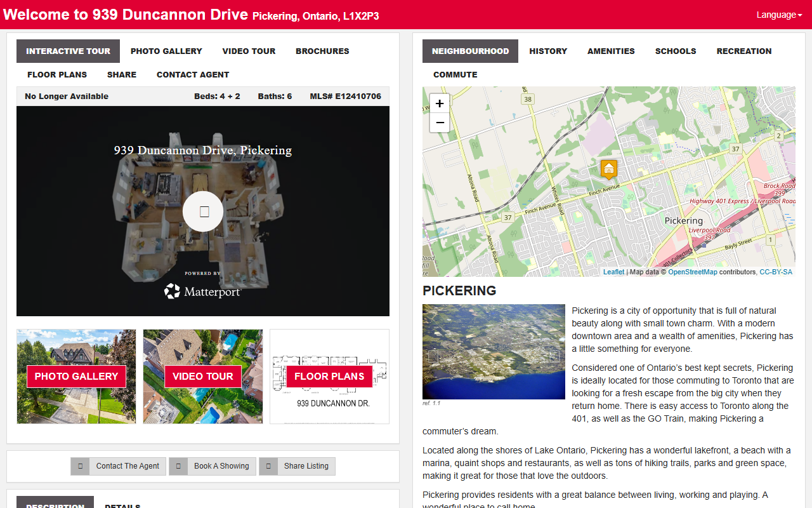Image resolution: width=812 pixels, height=508 pixels.
Task: Click the Beds: 4 + 2 text
Action: click(x=217, y=97)
